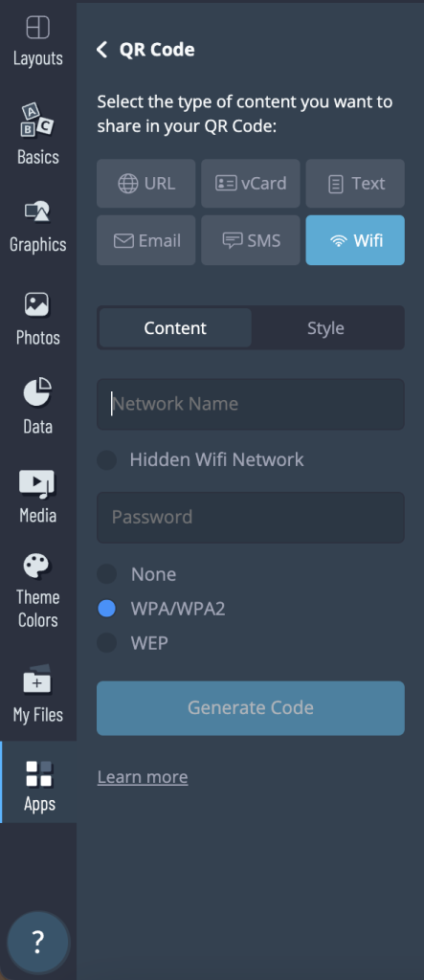Open Theme Colors palette
Screen dimensions: 424x980
[x=38, y=590]
